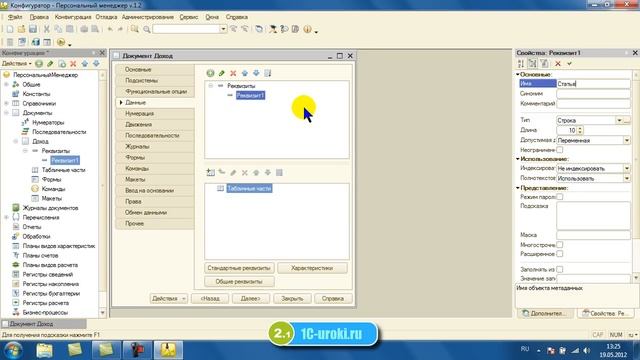The image size is (640, 360).
Task: Open the Конфигурация menu
Action: click(x=73, y=17)
